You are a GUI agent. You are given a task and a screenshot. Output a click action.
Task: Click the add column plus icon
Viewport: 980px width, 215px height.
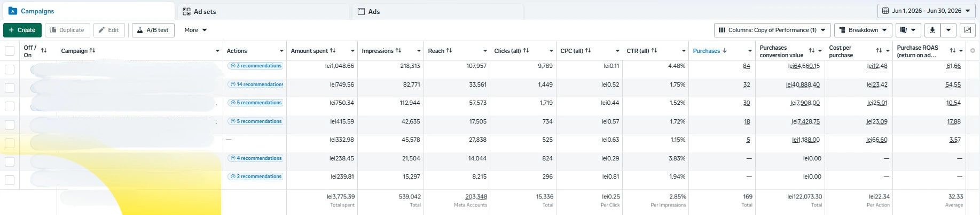click(973, 51)
